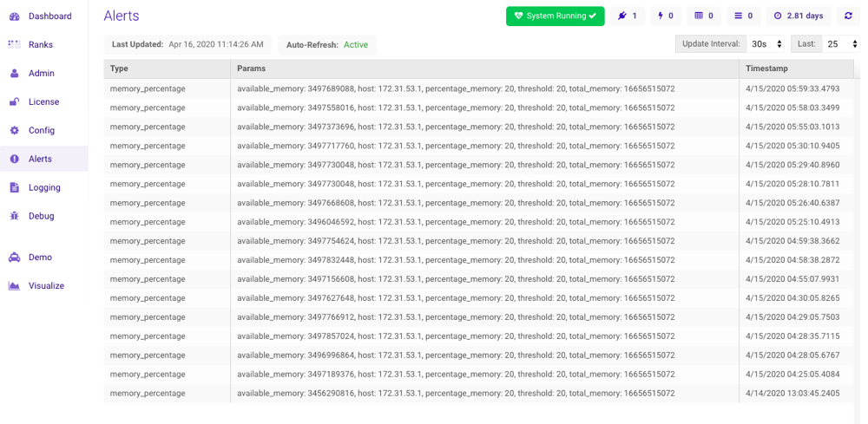Click the Alerts page heading
This screenshot has height=424, width=868.
pyautogui.click(x=122, y=16)
